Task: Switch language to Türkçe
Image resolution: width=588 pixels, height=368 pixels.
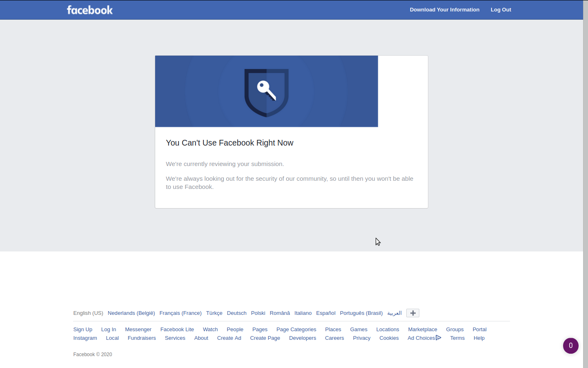Action: pyautogui.click(x=214, y=313)
